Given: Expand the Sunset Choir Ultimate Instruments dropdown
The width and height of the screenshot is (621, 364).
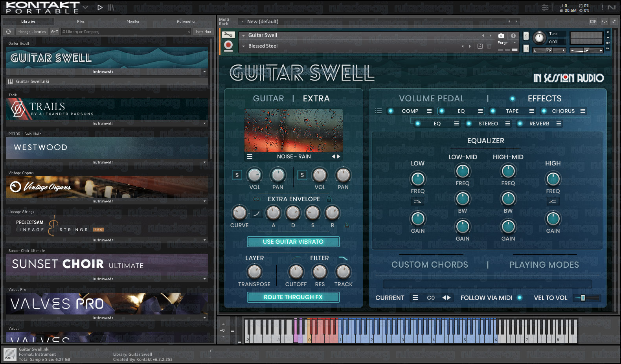Looking at the screenshot, I should coord(204,279).
